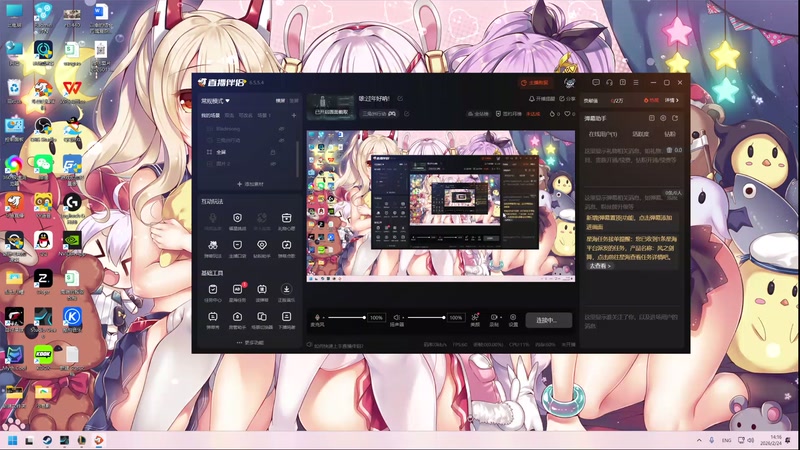The height and width of the screenshot is (450, 800).
Task: Open the hamburger menu in title bar
Action: point(636,82)
